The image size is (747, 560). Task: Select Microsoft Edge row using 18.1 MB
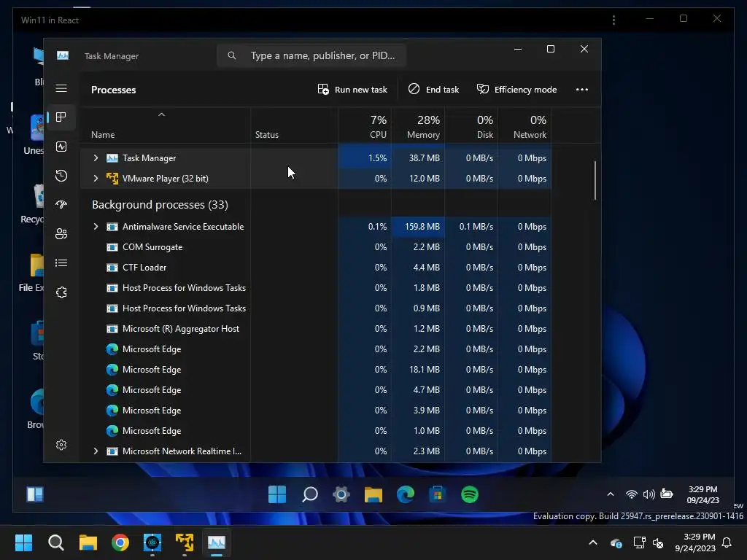click(x=316, y=370)
